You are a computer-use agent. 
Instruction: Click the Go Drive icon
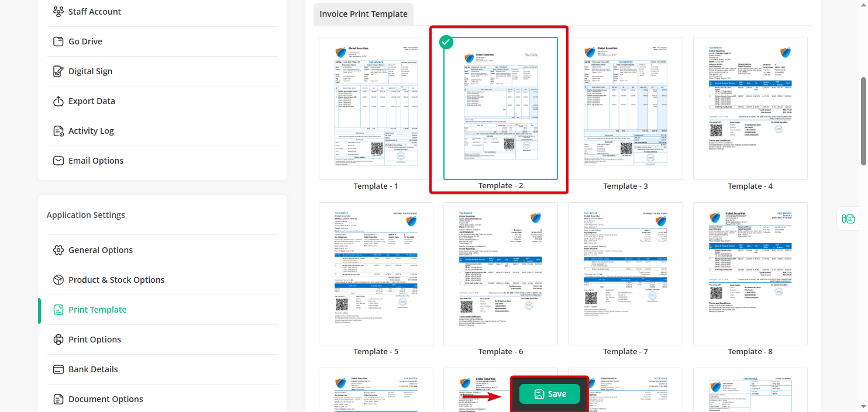(58, 41)
